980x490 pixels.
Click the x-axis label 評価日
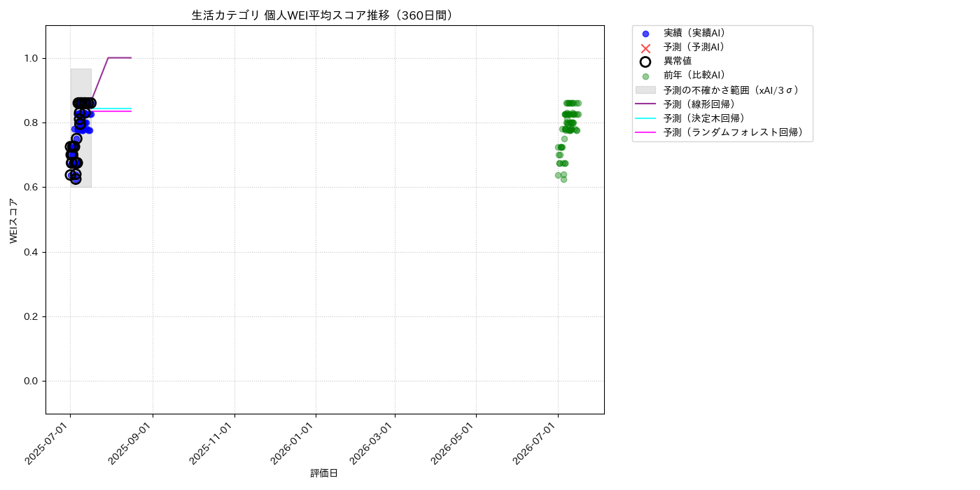click(324, 473)
